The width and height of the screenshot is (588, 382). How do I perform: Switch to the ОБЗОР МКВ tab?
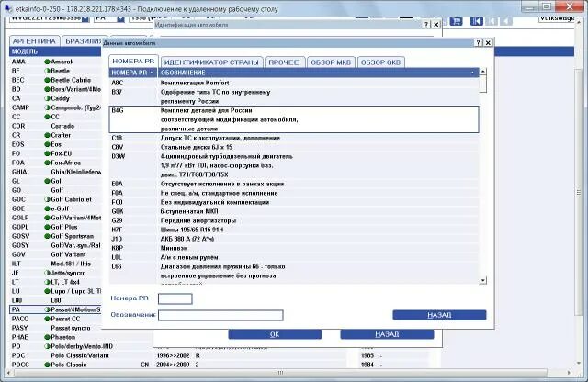[x=331, y=62]
